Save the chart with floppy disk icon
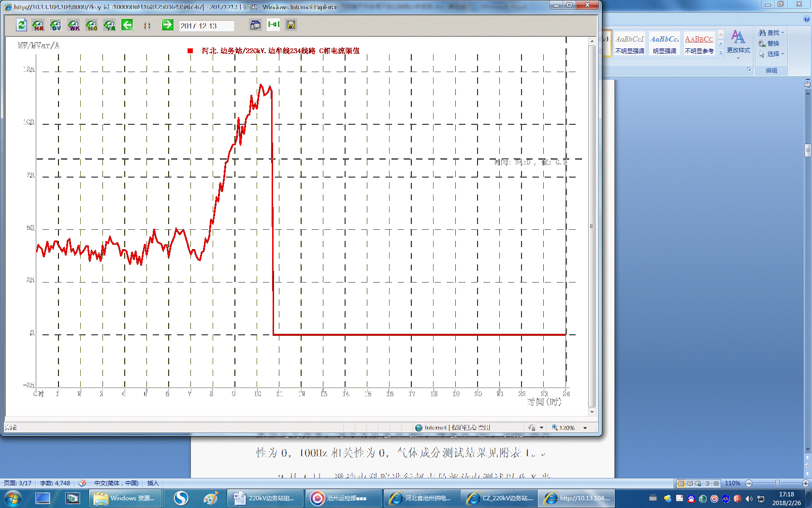Viewport: 812px width, 508px height. point(291,25)
